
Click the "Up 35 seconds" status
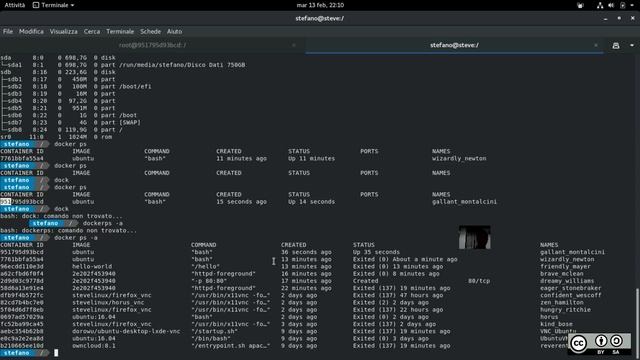pyautogui.click(x=376, y=252)
